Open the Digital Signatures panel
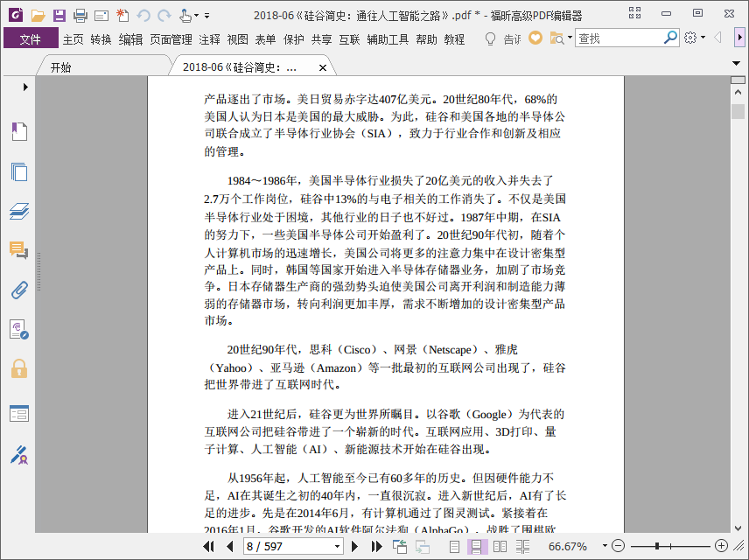Screen dimensions: 749x560 click(19, 330)
